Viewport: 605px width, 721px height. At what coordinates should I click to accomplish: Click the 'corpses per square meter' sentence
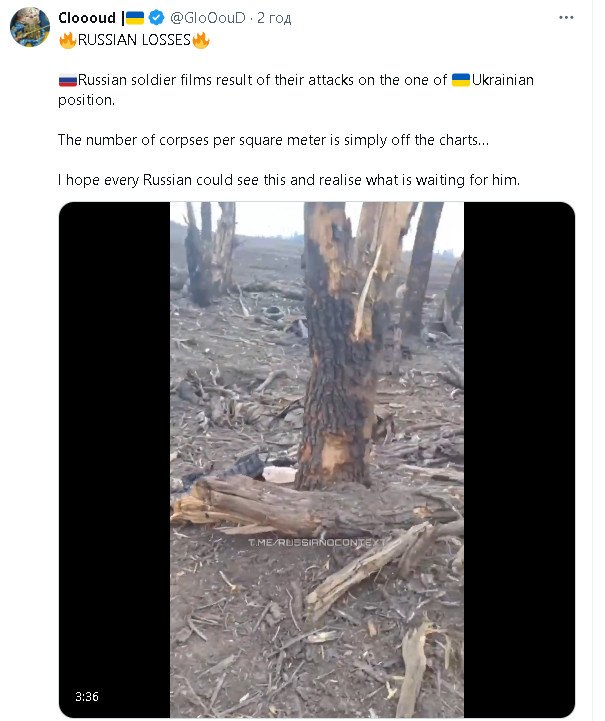point(273,140)
